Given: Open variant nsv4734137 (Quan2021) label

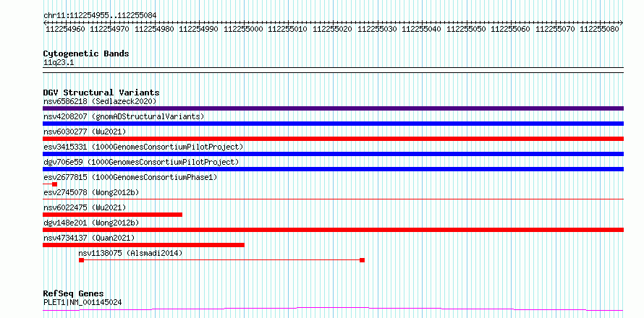Looking at the screenshot, I should click(89, 238).
